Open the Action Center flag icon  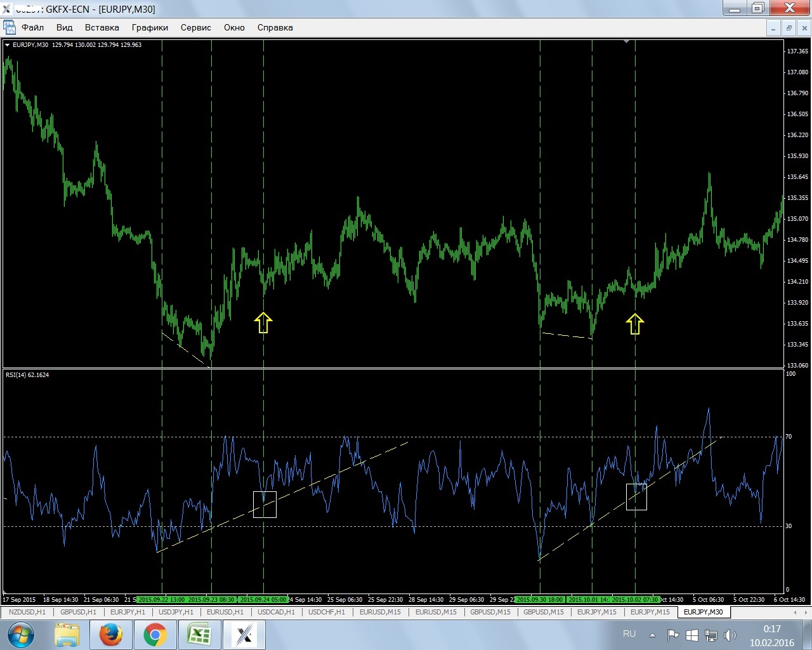pyautogui.click(x=673, y=635)
